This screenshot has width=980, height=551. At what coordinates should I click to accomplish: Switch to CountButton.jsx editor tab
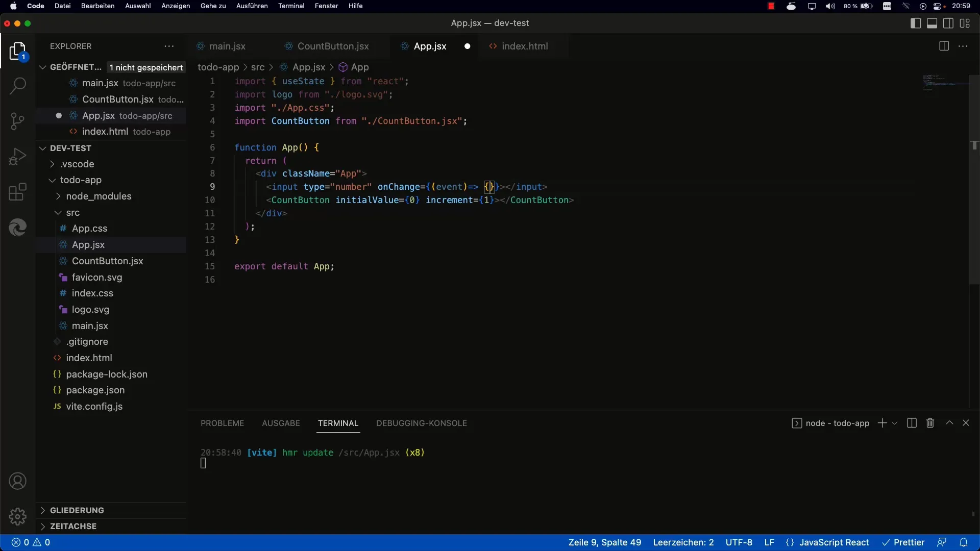click(333, 46)
